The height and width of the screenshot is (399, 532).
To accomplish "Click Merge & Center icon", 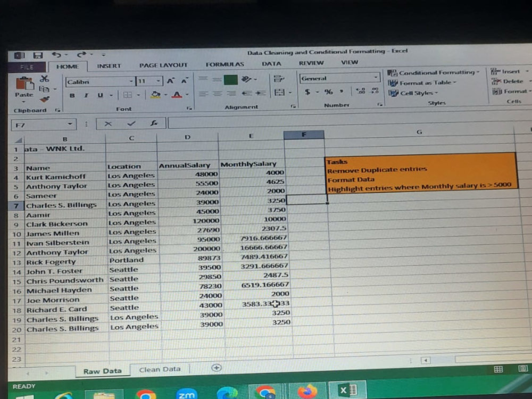I will pyautogui.click(x=279, y=92).
